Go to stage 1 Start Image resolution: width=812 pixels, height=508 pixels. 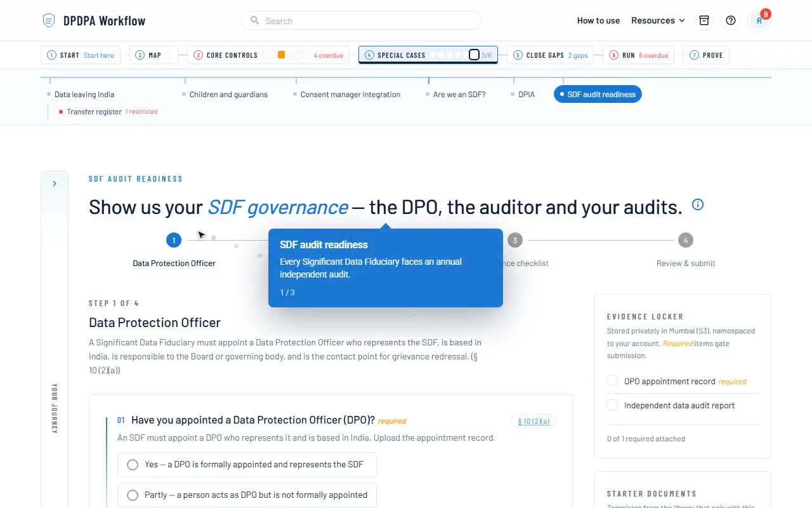pos(81,55)
